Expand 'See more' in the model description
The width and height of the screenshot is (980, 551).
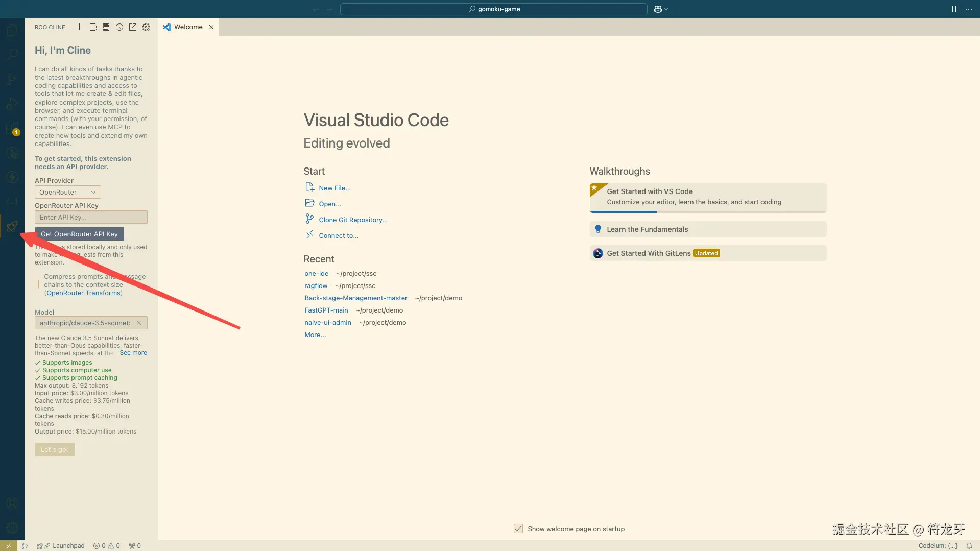coord(133,353)
